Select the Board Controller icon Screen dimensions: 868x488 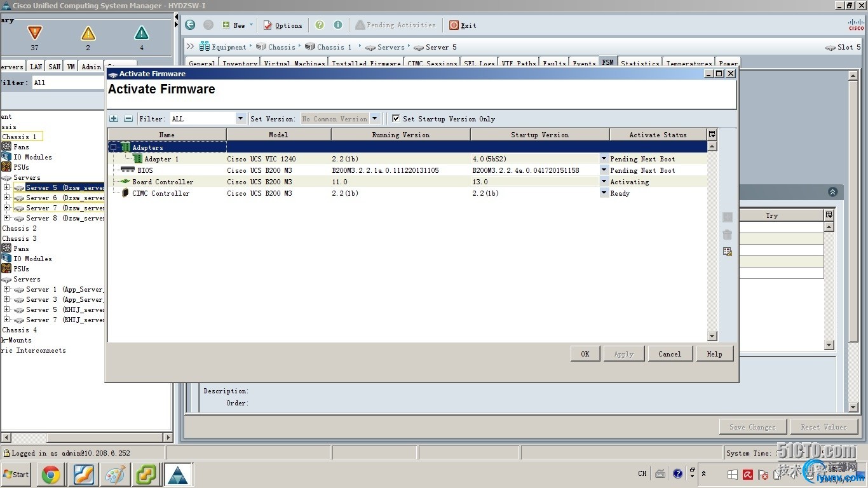(125, 182)
